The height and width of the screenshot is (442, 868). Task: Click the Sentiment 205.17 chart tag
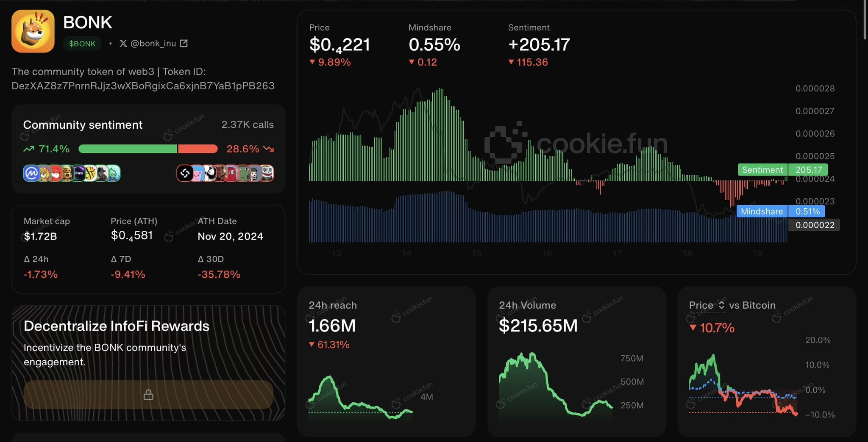pyautogui.click(x=782, y=170)
